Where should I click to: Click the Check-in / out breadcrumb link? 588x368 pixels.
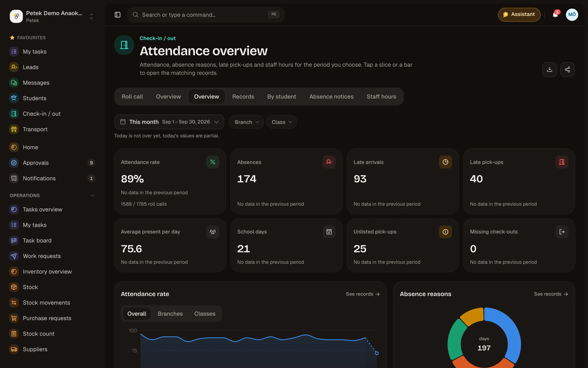pos(157,38)
